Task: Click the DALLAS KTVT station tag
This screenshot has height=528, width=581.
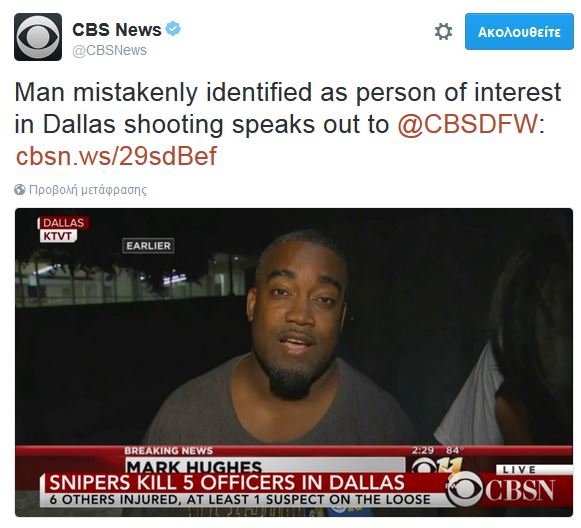Action: click(x=63, y=229)
